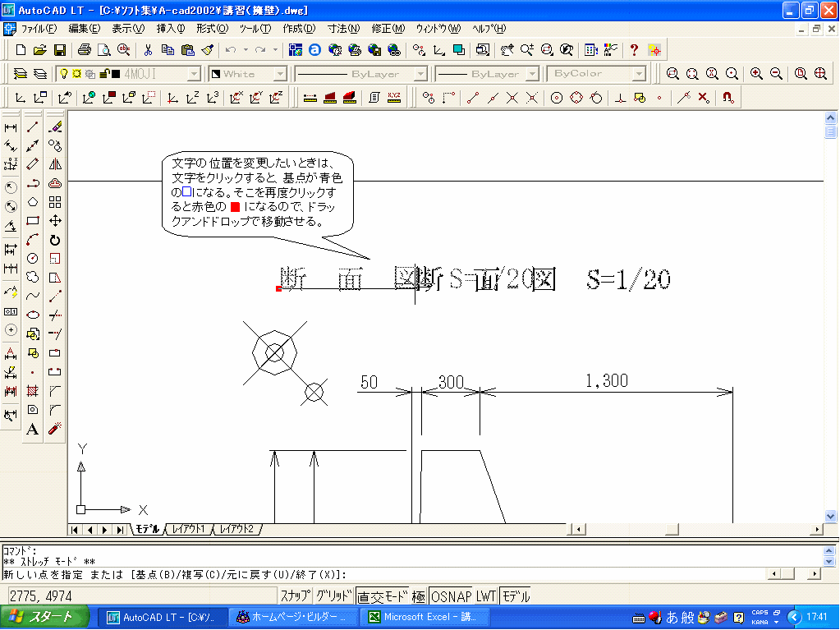Image resolution: width=840 pixels, height=630 pixels.
Task: Open the ファイル(F) menu
Action: tap(39, 29)
